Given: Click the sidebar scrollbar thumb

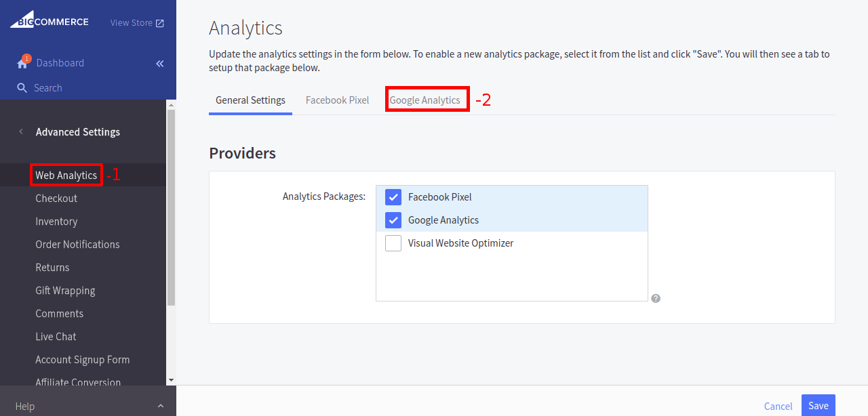Looking at the screenshot, I should [171, 207].
